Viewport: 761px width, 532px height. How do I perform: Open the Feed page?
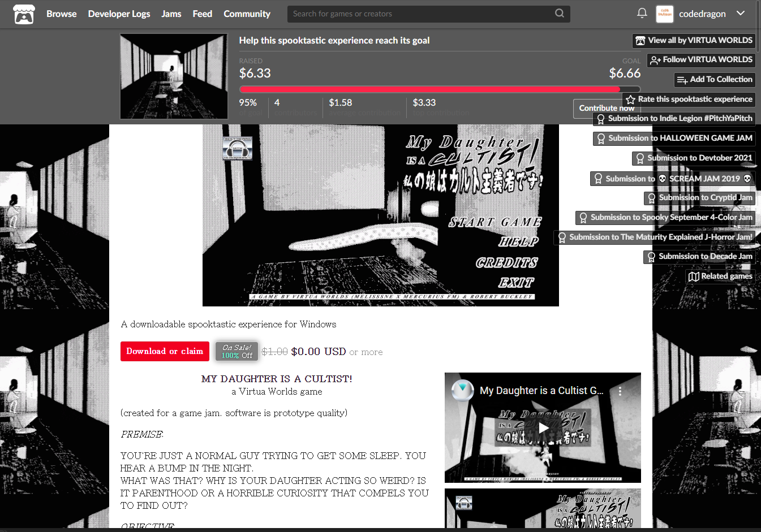[202, 14]
